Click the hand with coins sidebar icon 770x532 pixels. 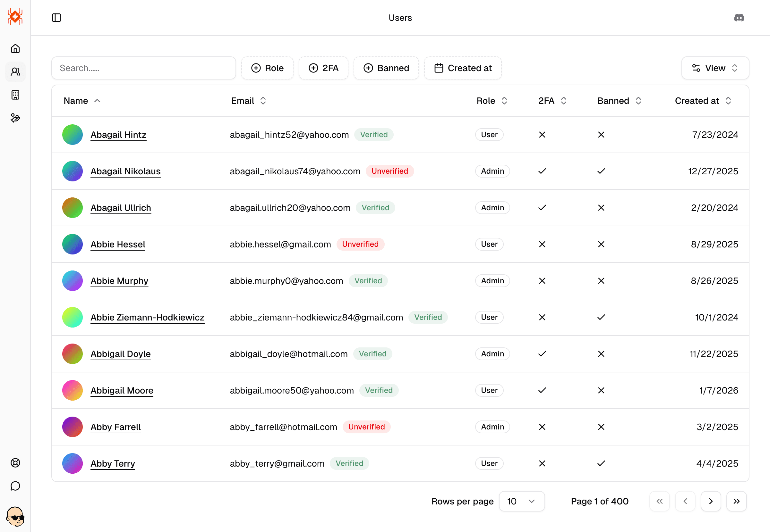[x=15, y=118]
